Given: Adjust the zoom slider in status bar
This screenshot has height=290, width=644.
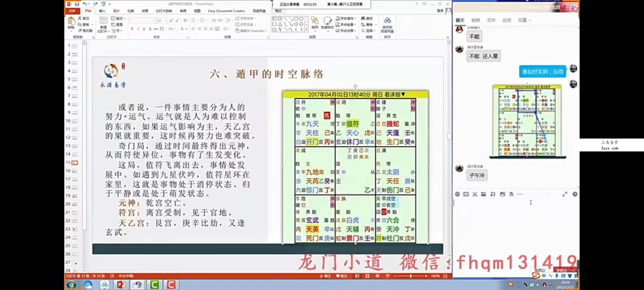Looking at the screenshot, I should (x=411, y=276).
